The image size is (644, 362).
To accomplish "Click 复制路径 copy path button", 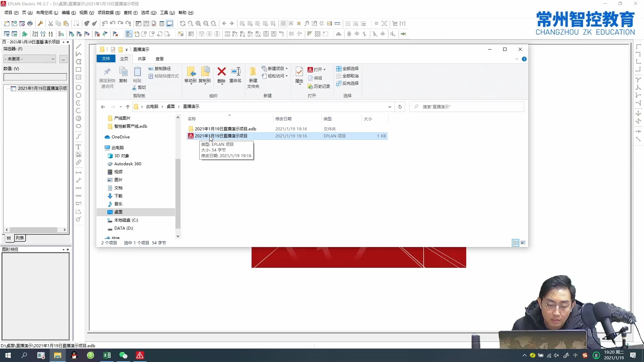I will [x=160, y=68].
